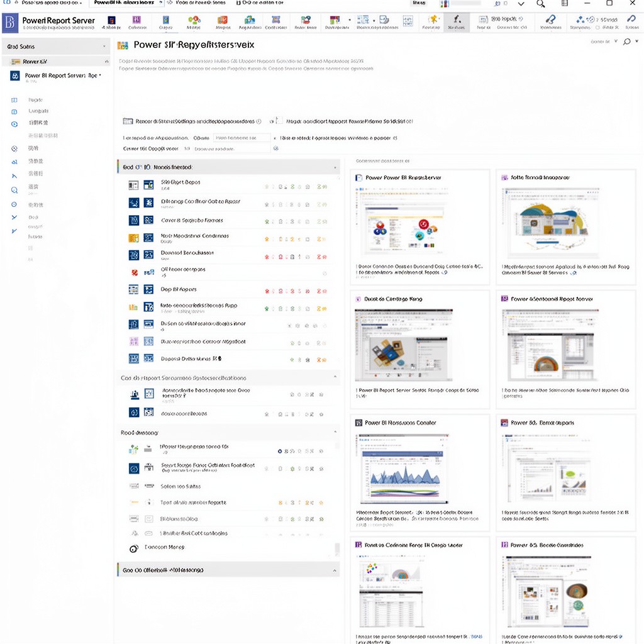
Task: Click the checkmark icon in left sidebar
Action: coord(14,217)
